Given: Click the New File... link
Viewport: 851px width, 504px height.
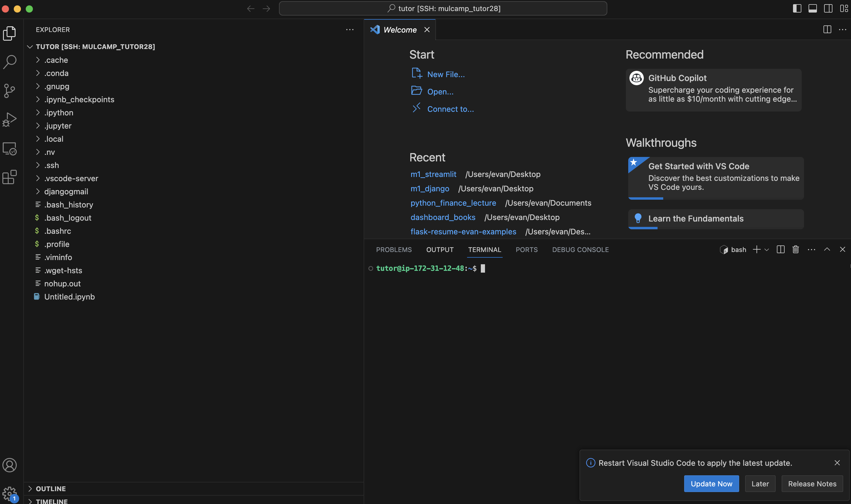Looking at the screenshot, I should pyautogui.click(x=446, y=74).
